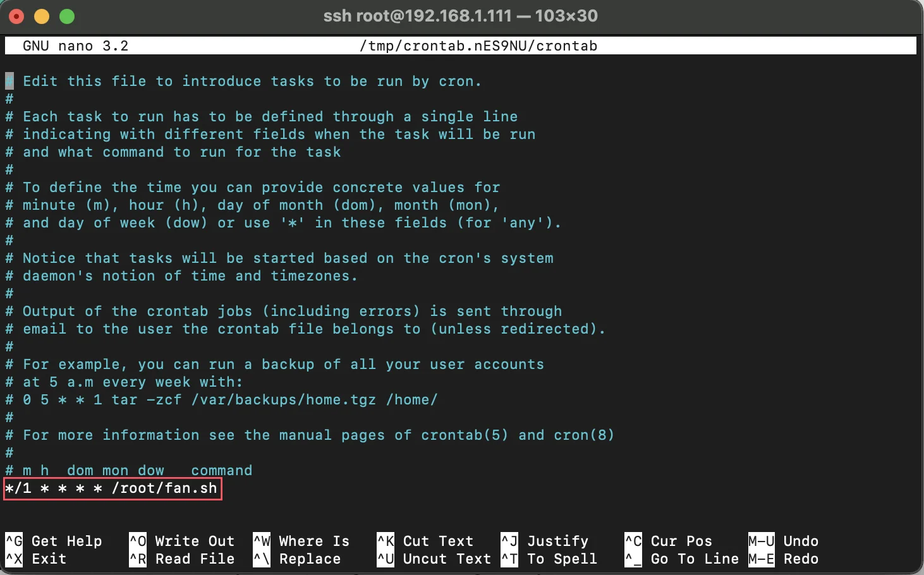Click the yellow minimize window button
The image size is (924, 575).
(42, 16)
